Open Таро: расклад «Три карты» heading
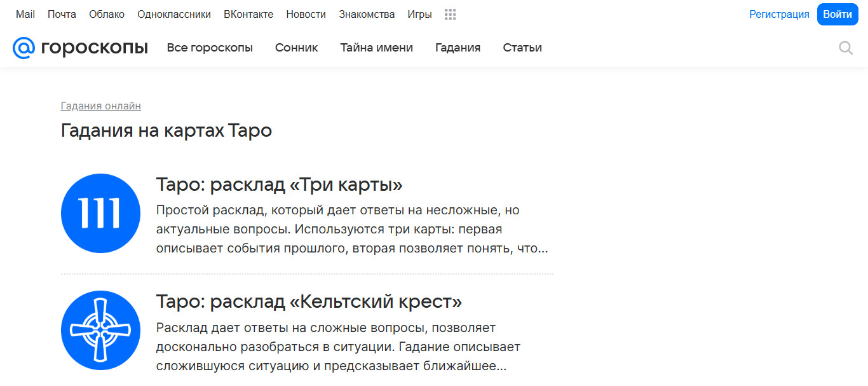This screenshot has width=868, height=386. click(280, 184)
